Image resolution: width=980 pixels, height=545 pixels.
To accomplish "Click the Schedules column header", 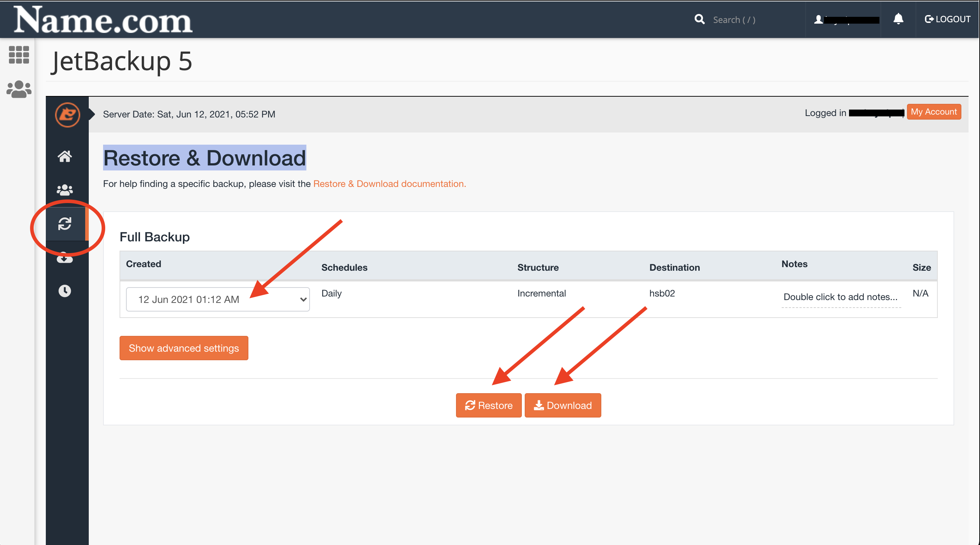I will point(344,267).
